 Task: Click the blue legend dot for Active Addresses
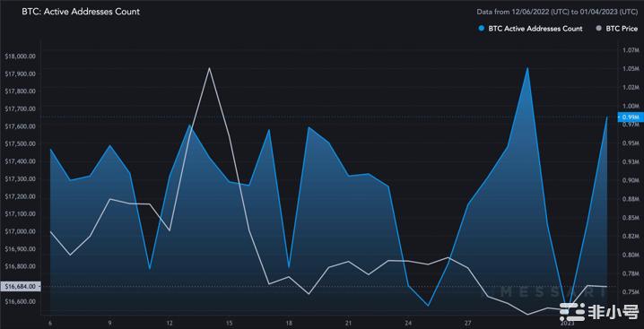pos(482,29)
